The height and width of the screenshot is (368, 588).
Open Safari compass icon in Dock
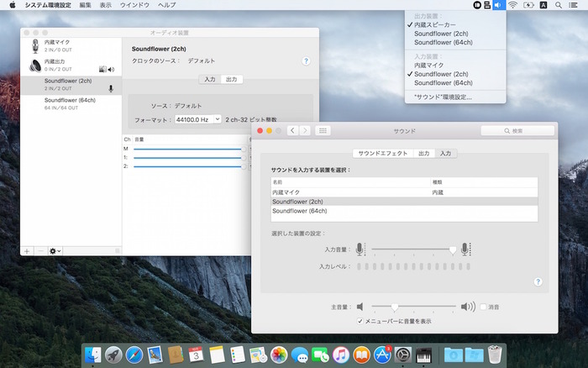coord(134,355)
